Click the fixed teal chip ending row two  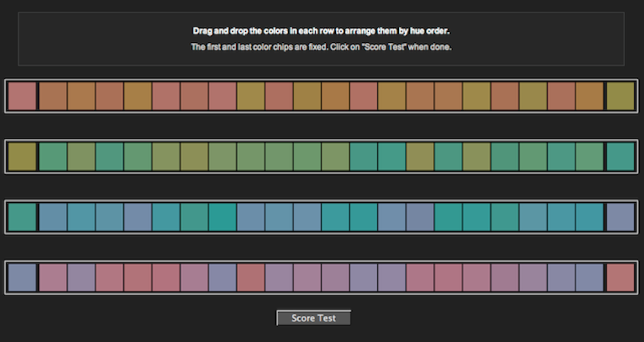pos(620,156)
